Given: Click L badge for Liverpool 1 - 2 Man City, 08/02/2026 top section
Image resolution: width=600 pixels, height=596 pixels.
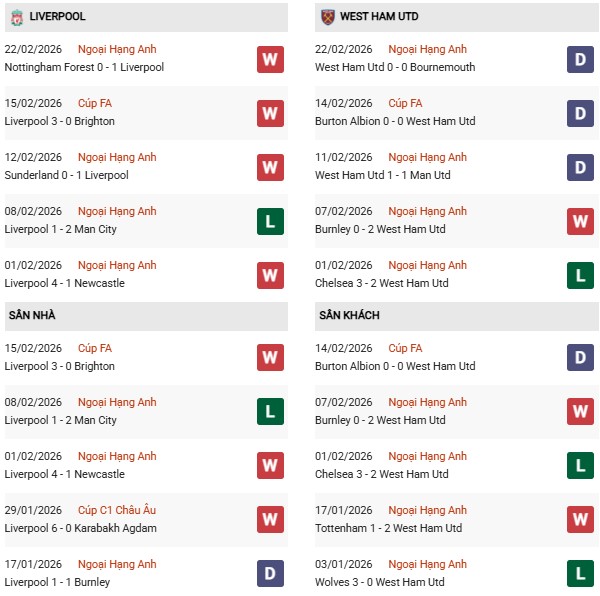Looking at the screenshot, I should pos(270,221).
